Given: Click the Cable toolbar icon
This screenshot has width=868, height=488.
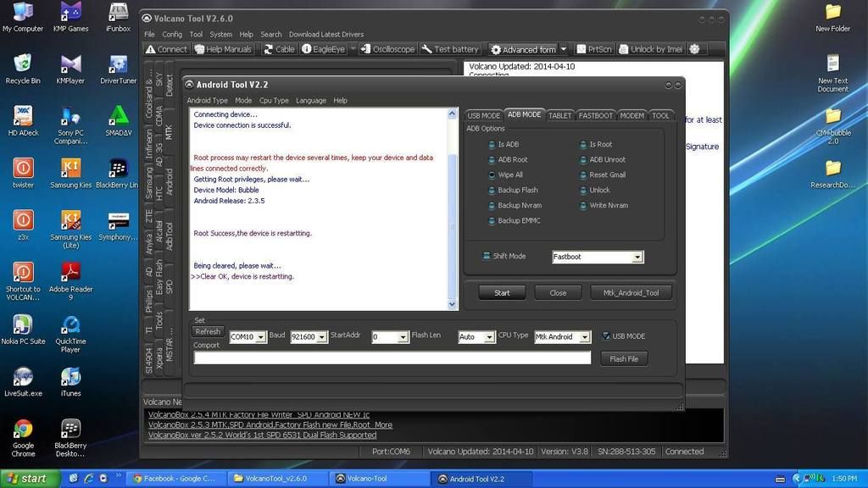Looking at the screenshot, I should [x=279, y=49].
